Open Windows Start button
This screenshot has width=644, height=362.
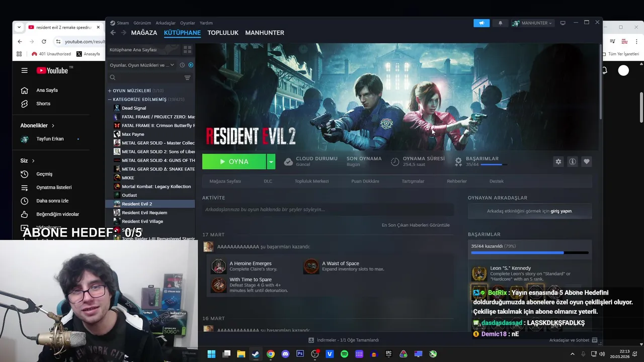211,354
